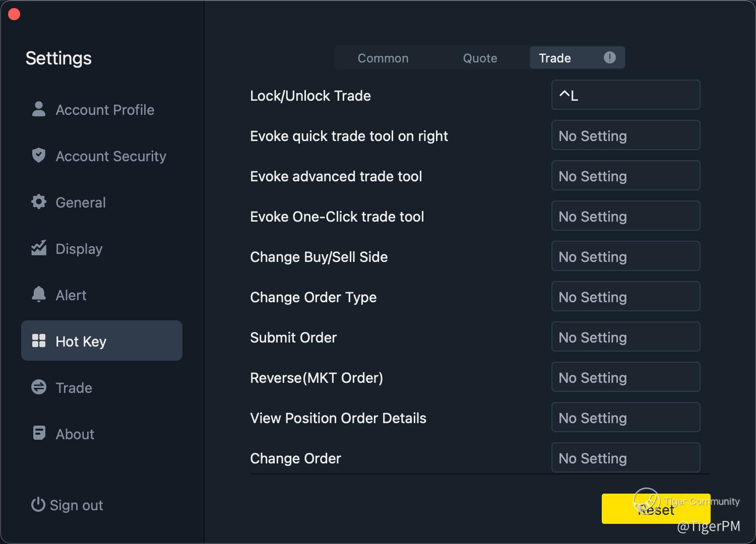Image resolution: width=756 pixels, height=544 pixels.
Task: Click the General gear icon
Action: [x=39, y=202]
